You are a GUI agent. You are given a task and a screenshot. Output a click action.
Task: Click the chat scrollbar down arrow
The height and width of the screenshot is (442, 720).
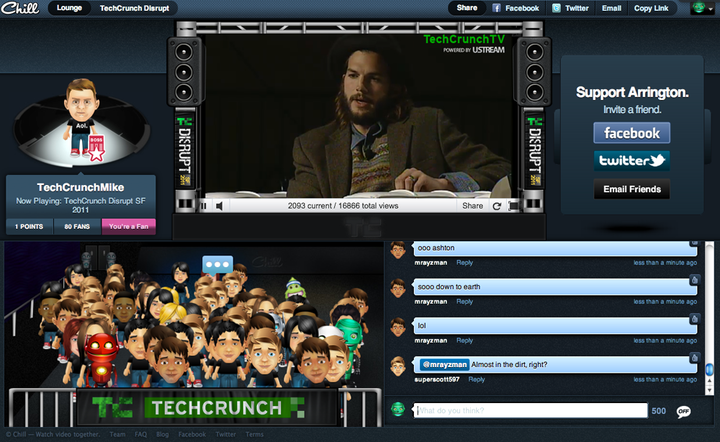[709, 390]
